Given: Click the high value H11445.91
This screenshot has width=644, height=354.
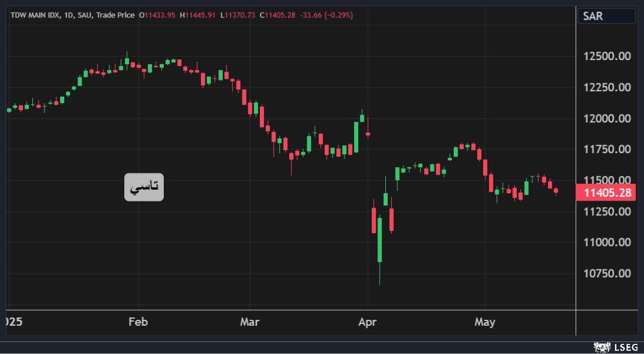Looking at the screenshot, I should pyautogui.click(x=199, y=15).
